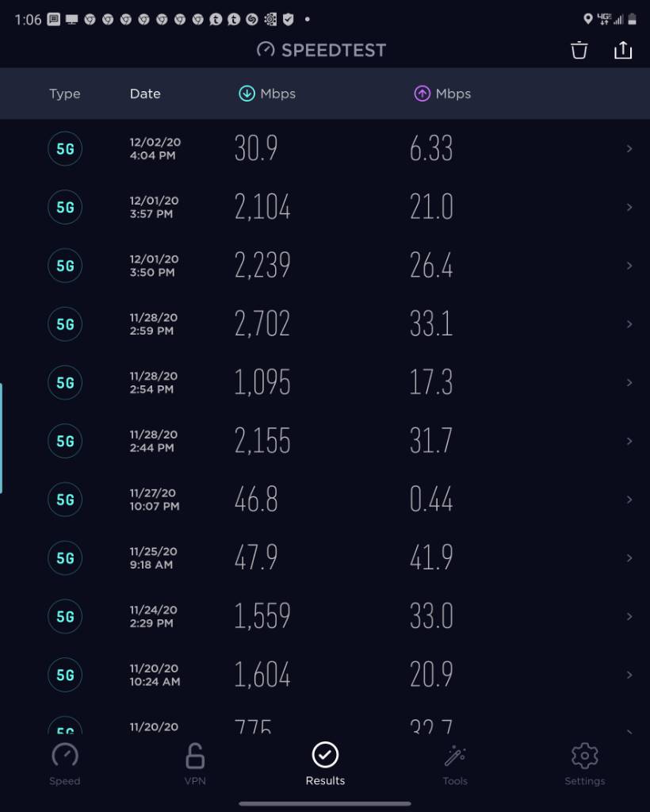Select the 1,095 download speed value
Screen dimensions: 650x812
262,383
